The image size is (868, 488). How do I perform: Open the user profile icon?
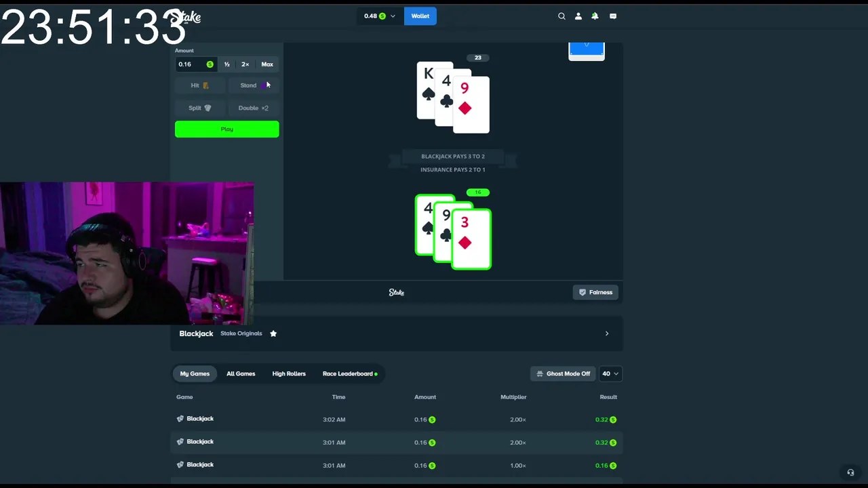(578, 16)
